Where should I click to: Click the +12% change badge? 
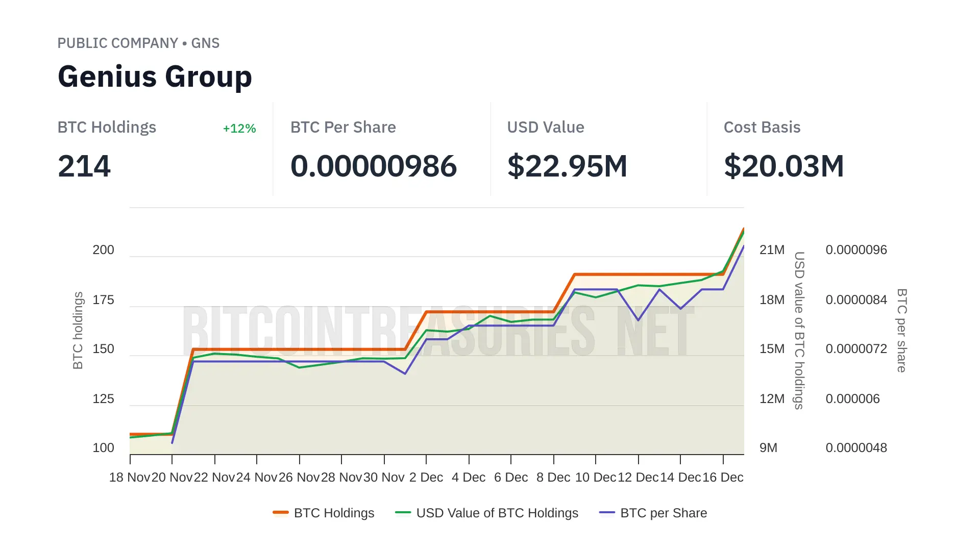(239, 129)
